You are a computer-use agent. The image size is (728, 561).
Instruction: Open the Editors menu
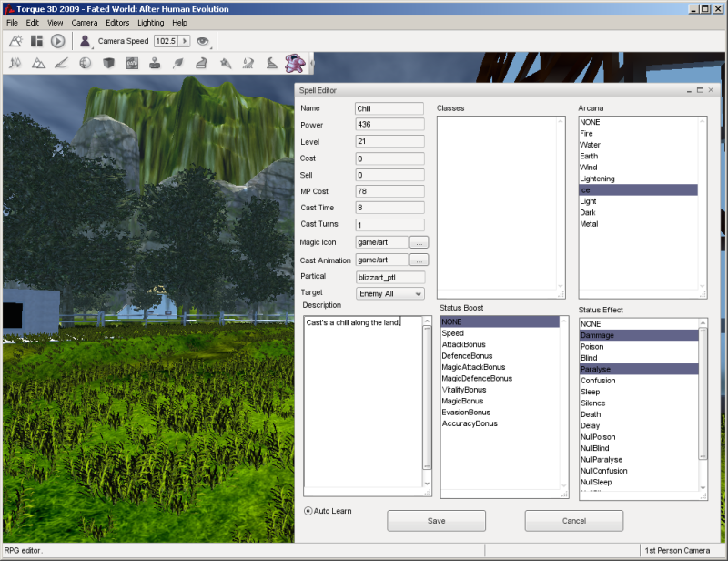pos(117,22)
